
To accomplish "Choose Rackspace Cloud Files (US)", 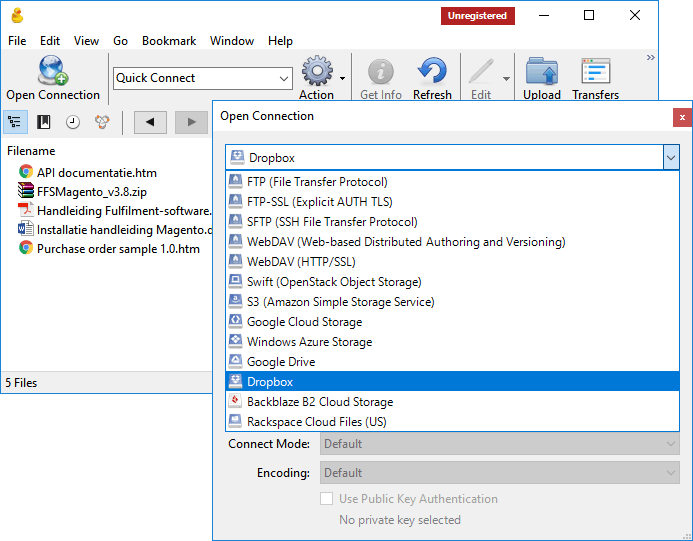I will pyautogui.click(x=453, y=422).
